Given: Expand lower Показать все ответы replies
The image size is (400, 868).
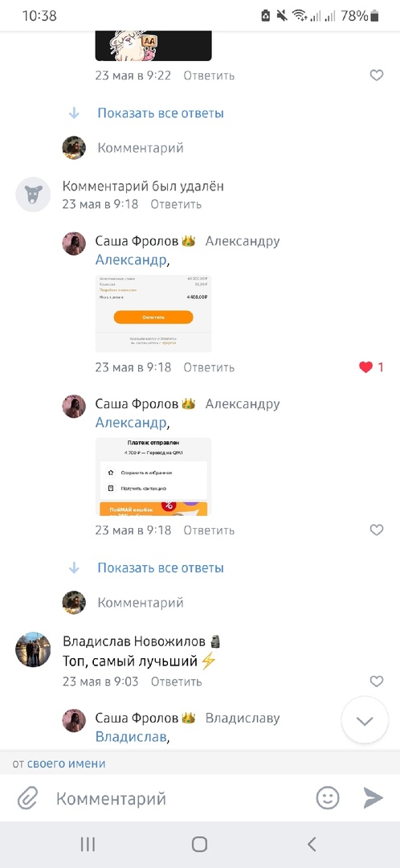Looking at the screenshot, I should coord(161,567).
